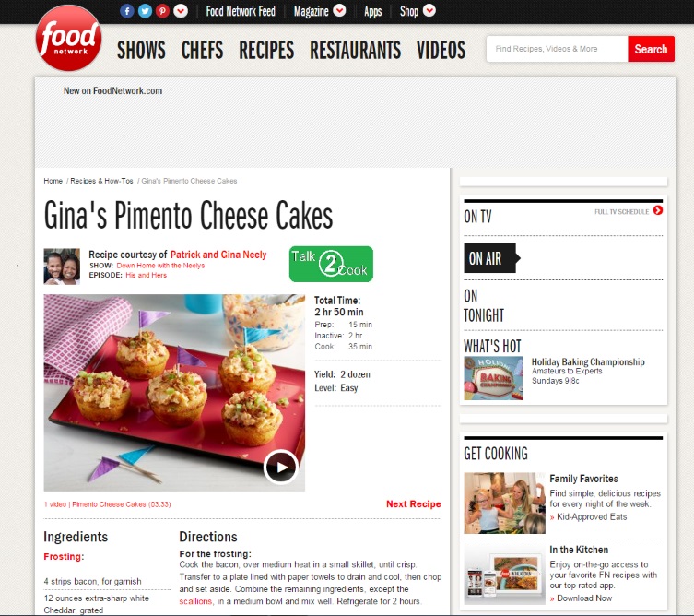Open the Talk 2 Cook green badge
This screenshot has width=694, height=616.
click(331, 264)
